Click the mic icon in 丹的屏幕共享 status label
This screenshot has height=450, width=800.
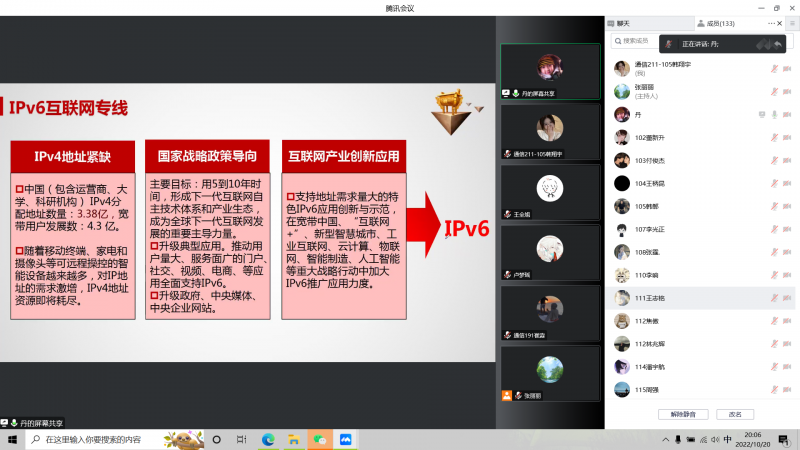14,423
